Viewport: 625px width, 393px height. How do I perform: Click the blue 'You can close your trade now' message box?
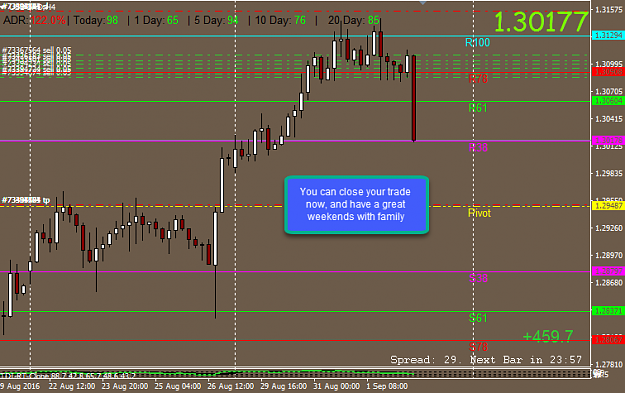click(356, 204)
